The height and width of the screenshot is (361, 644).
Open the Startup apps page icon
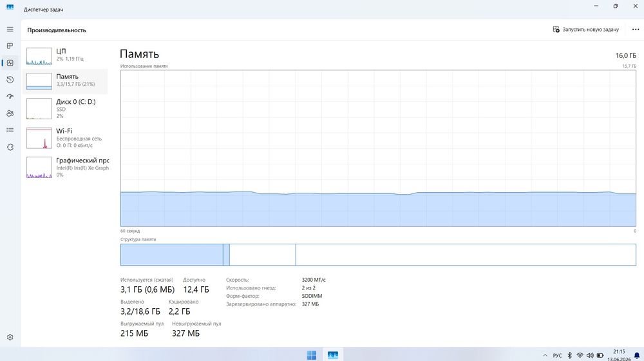pos(10,97)
